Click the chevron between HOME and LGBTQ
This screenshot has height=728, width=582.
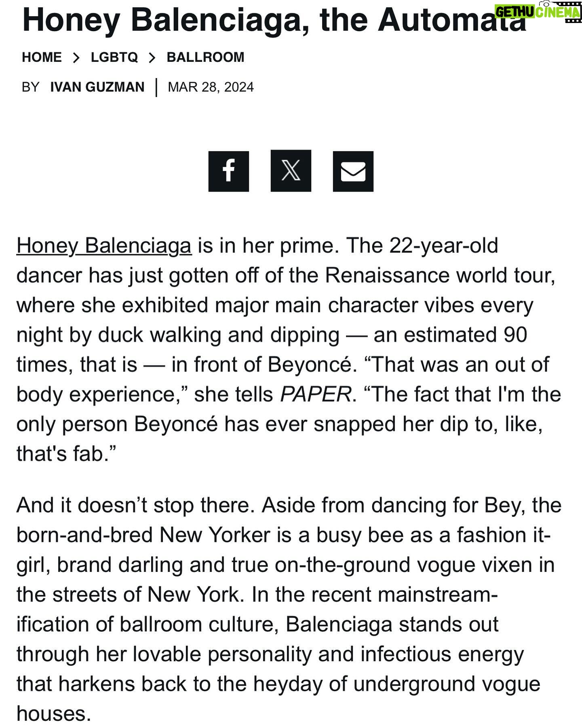tap(76, 58)
